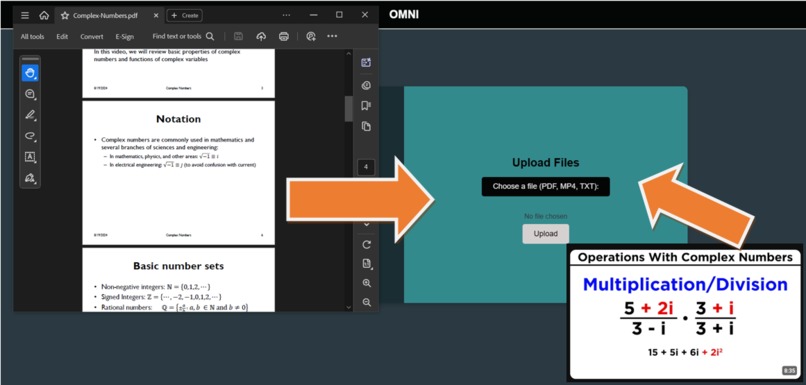The width and height of the screenshot is (806, 385).
Task: Open the comments panel icon
Action: (366, 85)
